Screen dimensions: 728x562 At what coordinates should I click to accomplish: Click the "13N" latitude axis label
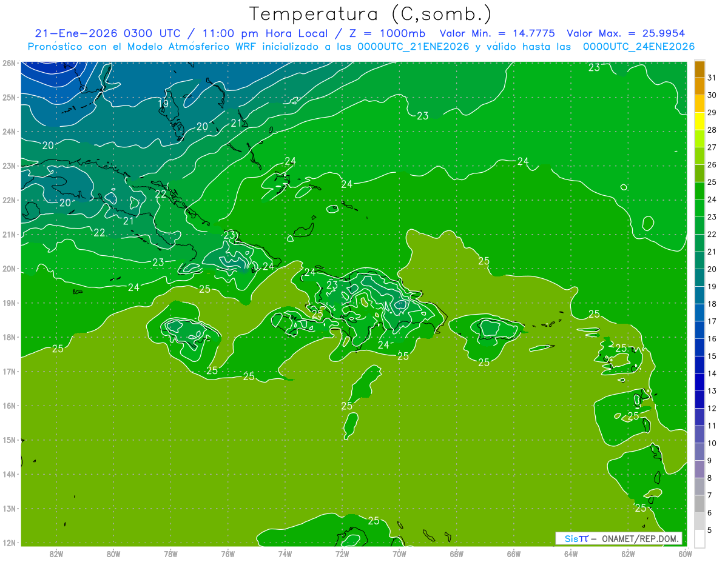(8, 509)
